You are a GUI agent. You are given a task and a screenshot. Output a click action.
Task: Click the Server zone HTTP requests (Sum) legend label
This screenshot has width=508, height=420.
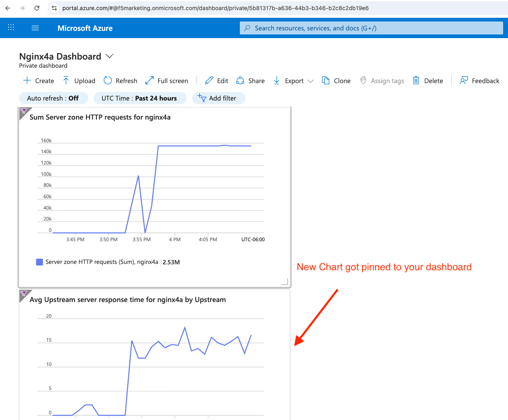point(102,262)
